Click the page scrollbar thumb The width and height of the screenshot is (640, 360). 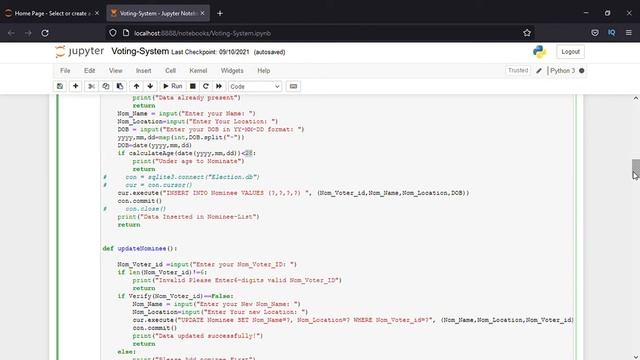(x=636, y=169)
